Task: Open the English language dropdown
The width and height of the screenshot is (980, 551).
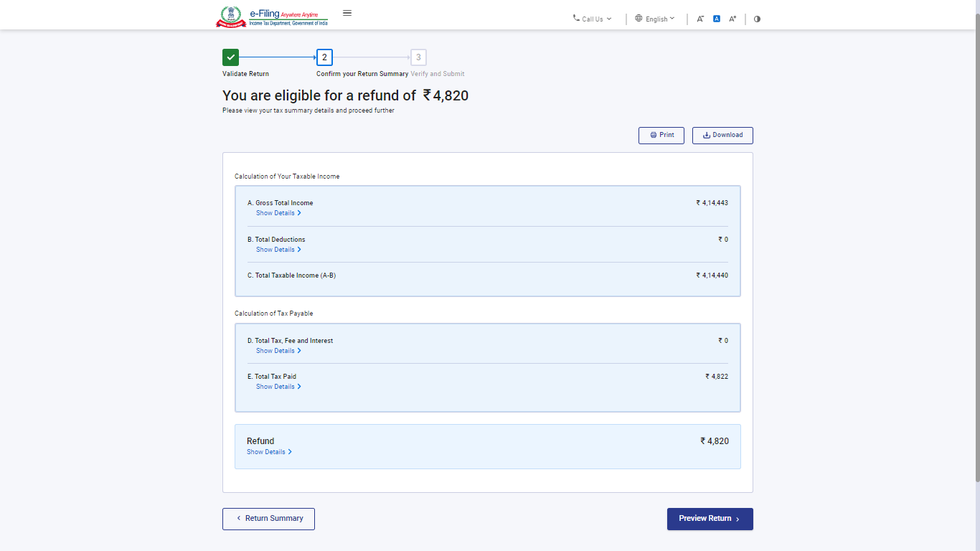Action: point(655,19)
